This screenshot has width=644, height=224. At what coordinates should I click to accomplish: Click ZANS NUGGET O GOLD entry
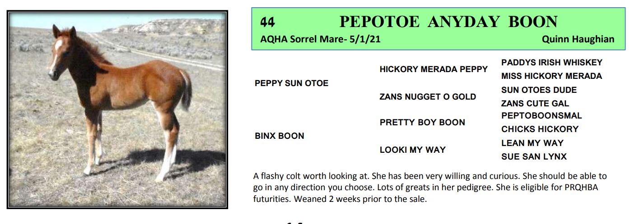[428, 97]
